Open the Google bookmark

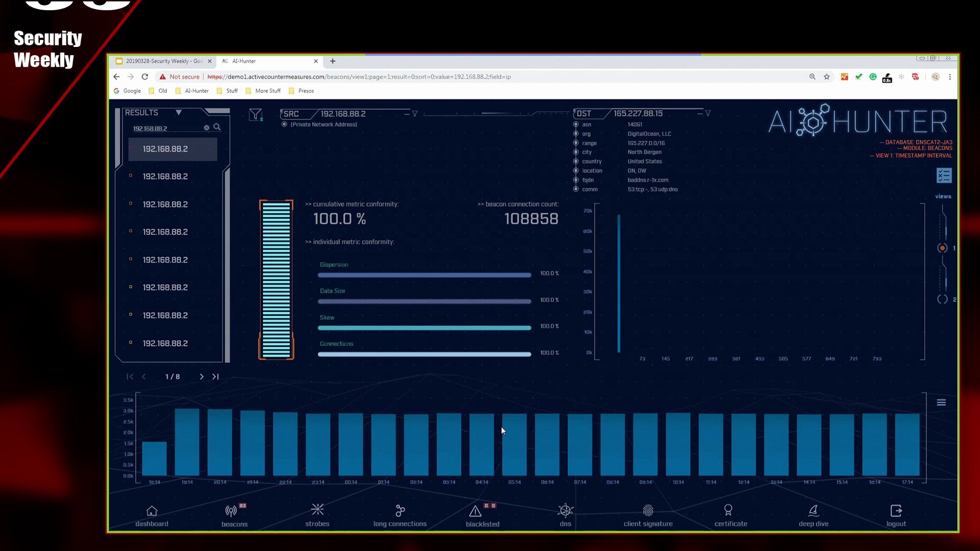click(127, 91)
